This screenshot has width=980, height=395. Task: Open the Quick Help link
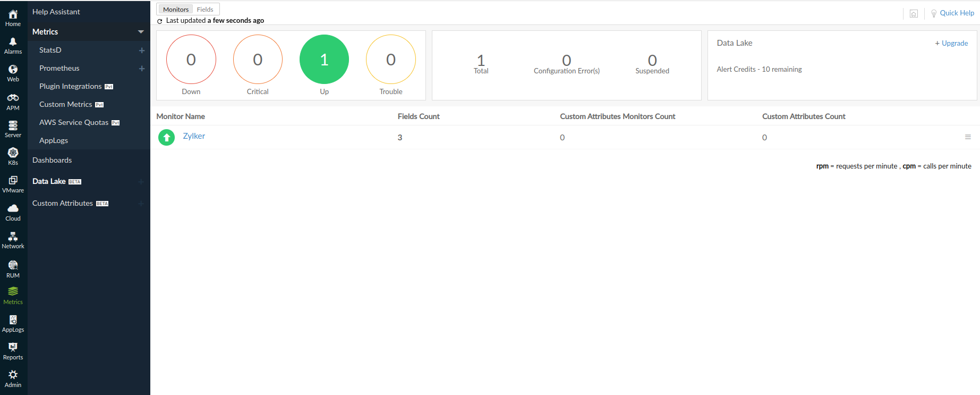pos(957,13)
